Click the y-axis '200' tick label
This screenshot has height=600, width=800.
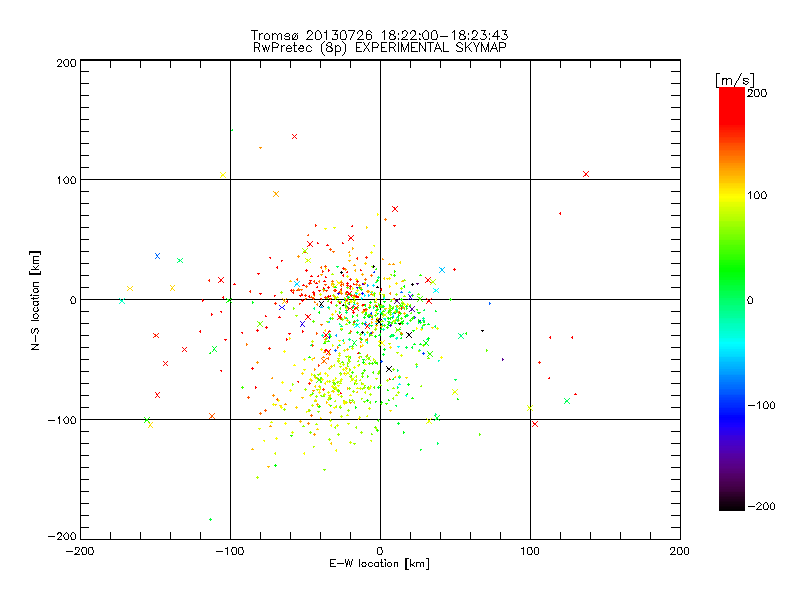(66, 63)
